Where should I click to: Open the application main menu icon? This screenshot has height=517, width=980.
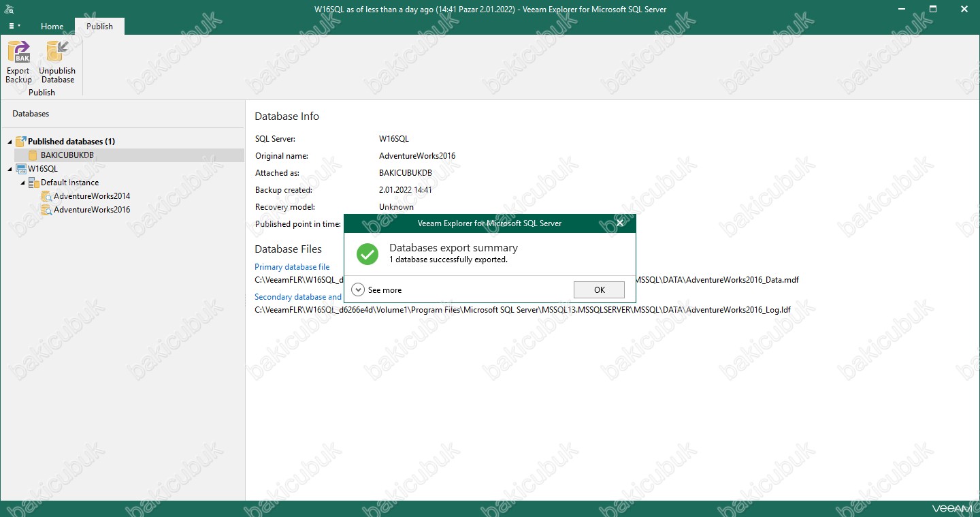pyautogui.click(x=14, y=26)
